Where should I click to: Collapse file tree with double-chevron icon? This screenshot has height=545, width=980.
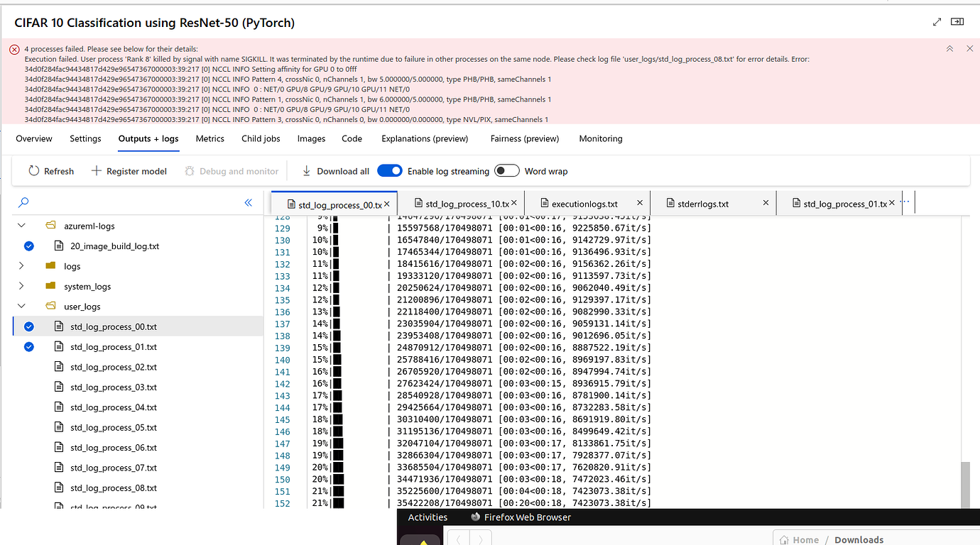(249, 203)
